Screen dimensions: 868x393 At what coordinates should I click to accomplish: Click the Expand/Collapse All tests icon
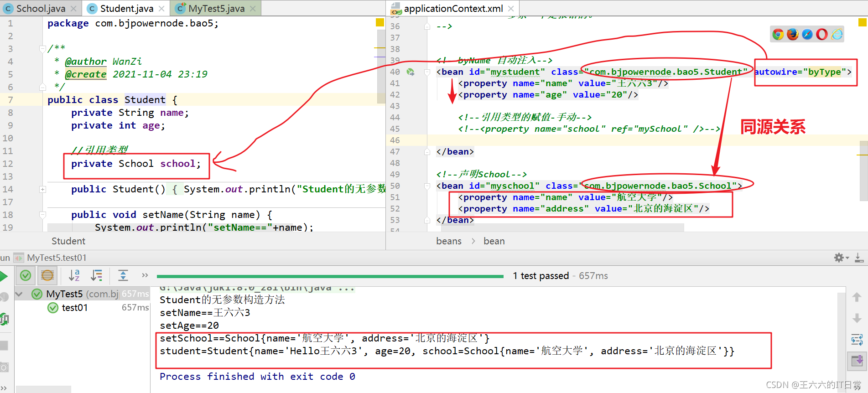point(123,275)
